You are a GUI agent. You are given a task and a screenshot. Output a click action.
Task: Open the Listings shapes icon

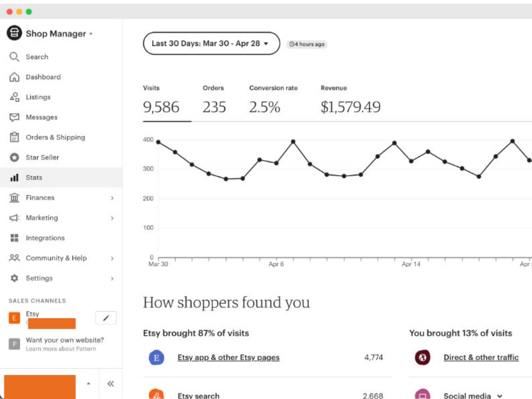[14, 97]
